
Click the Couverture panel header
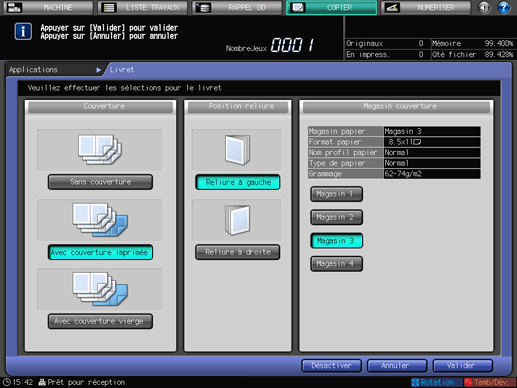pos(101,107)
